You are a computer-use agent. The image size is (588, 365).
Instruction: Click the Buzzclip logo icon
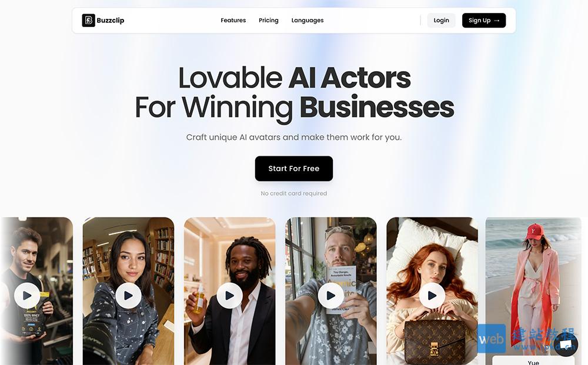pyautogui.click(x=89, y=20)
